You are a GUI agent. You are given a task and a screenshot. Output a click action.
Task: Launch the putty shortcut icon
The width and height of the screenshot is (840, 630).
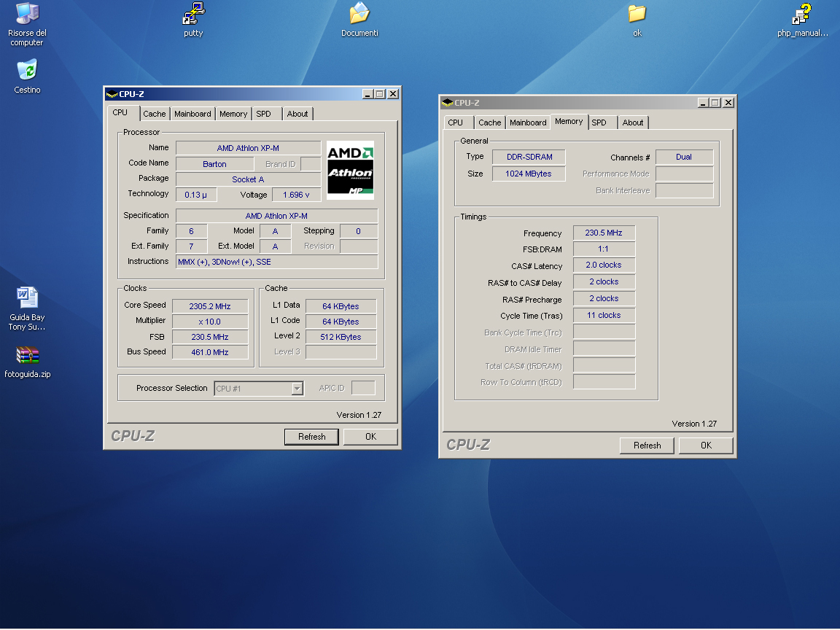click(193, 20)
